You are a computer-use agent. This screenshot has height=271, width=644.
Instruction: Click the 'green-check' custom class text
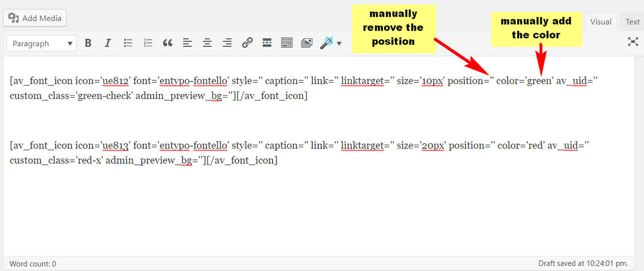click(x=104, y=96)
